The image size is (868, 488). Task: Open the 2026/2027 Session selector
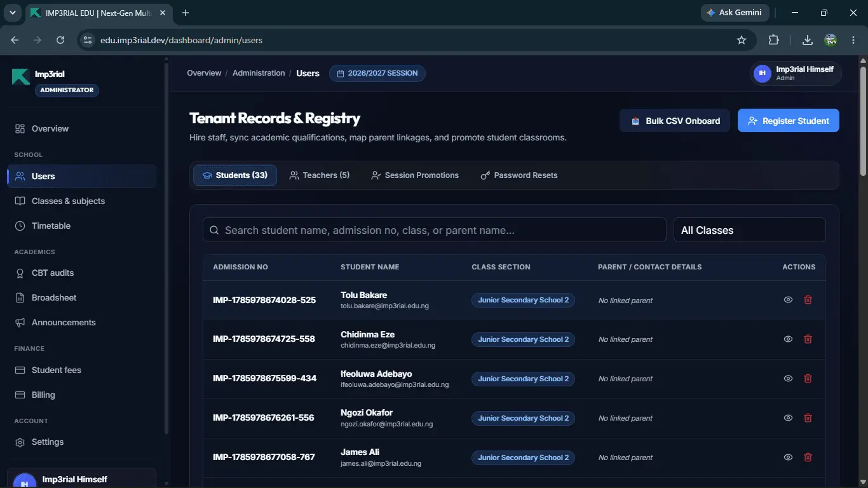point(377,74)
